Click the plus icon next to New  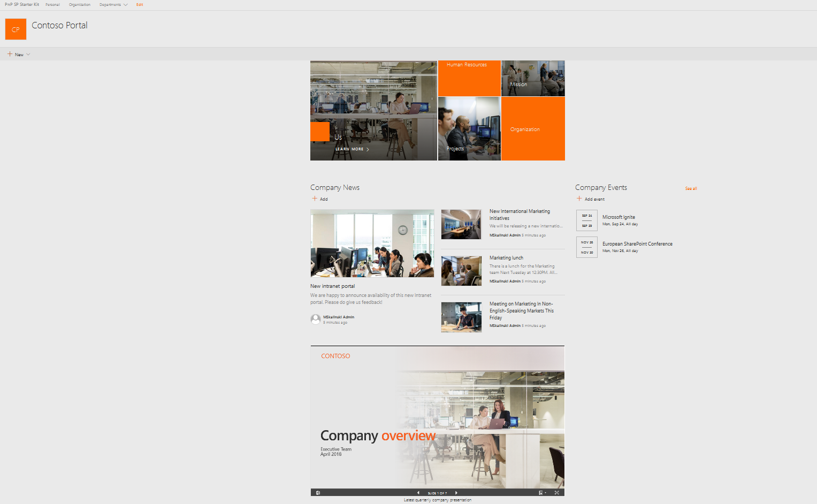(x=10, y=54)
